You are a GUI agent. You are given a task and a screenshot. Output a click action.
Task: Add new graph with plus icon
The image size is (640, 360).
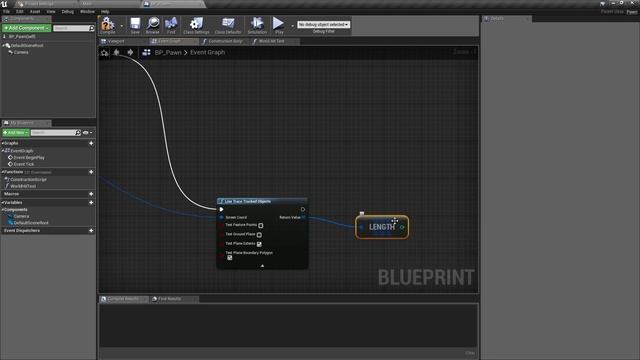click(91, 143)
